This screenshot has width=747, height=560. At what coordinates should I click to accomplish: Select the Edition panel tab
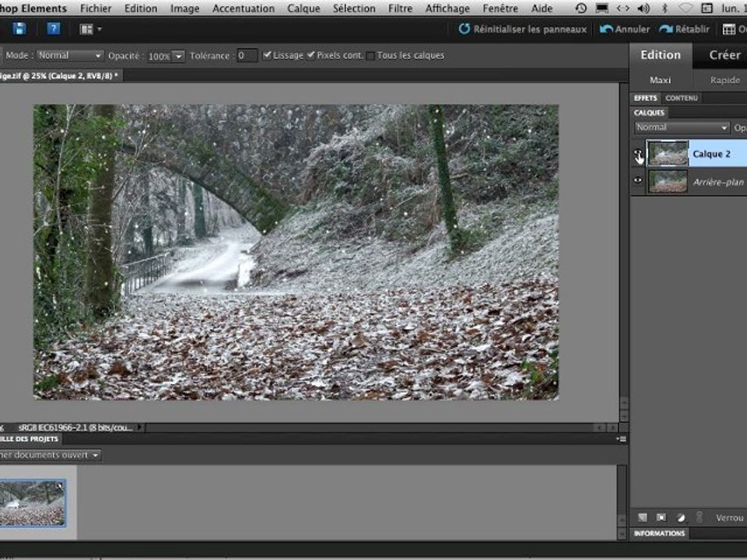661,55
